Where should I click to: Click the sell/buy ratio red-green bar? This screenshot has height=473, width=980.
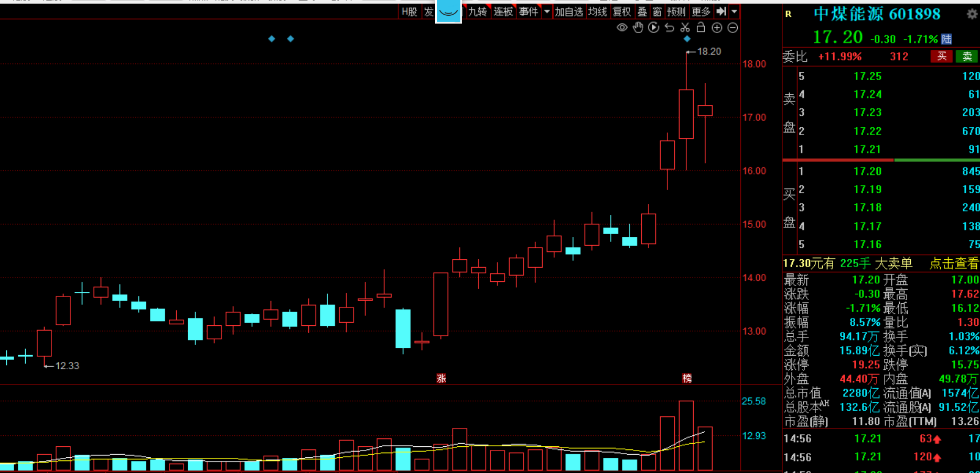[x=881, y=160]
